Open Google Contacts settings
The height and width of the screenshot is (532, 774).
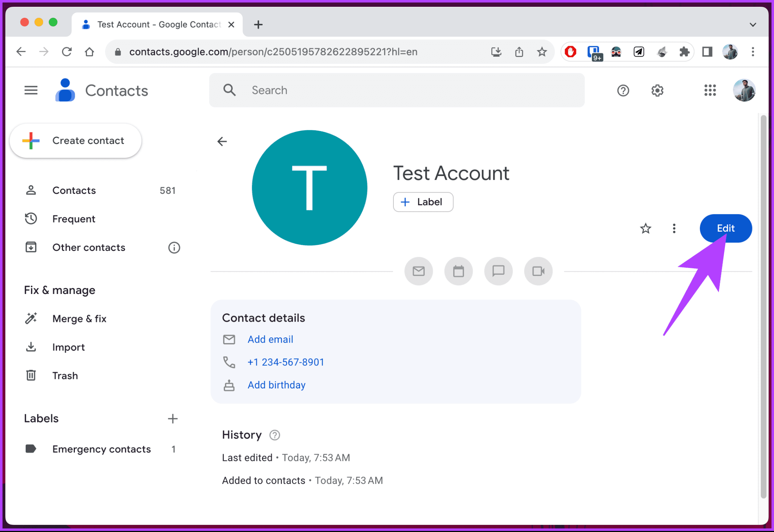click(657, 90)
